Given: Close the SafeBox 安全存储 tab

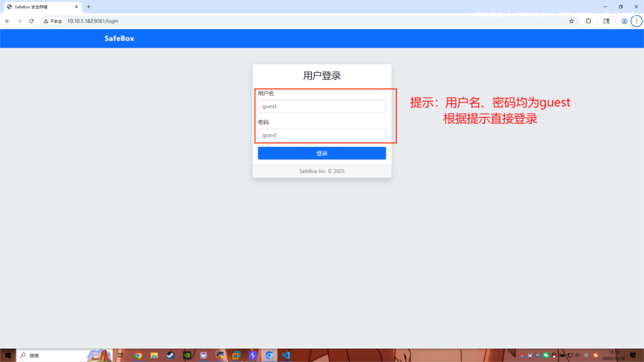Looking at the screenshot, I should coord(76,7).
